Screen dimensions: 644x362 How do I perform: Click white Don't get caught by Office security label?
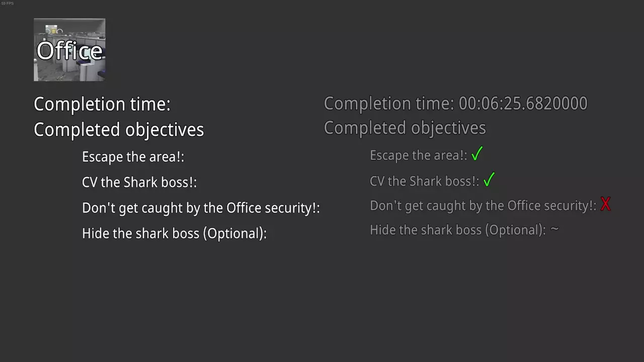coord(201,208)
